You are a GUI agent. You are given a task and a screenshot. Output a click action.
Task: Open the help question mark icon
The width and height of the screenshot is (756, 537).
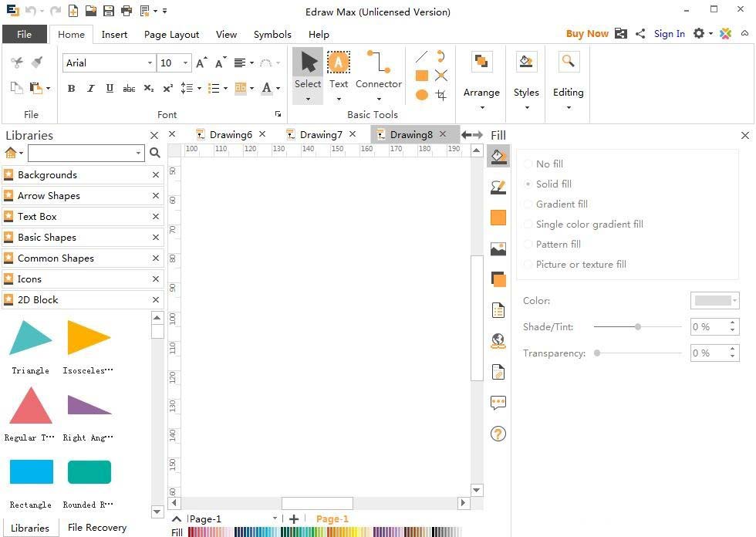pos(498,434)
